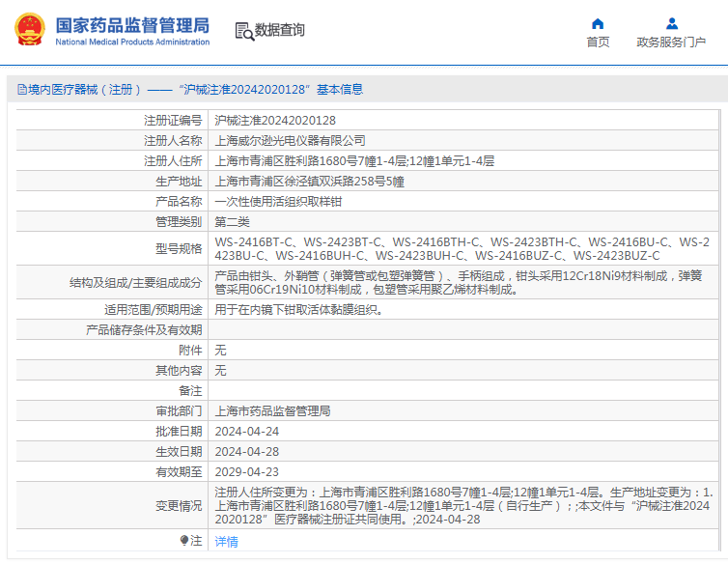Click the document icon before 境内医疗器械

[22, 89]
